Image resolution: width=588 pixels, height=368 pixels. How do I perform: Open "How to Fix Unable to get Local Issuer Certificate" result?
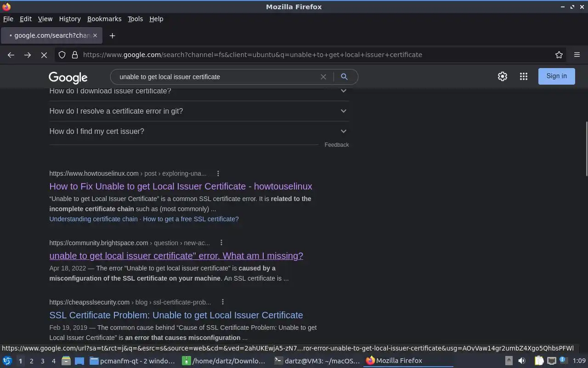[181, 186]
